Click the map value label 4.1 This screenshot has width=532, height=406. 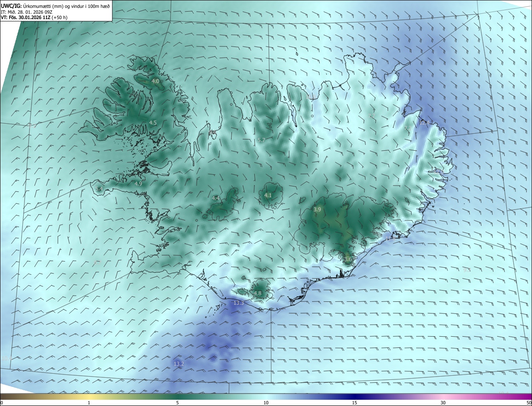click(x=268, y=195)
